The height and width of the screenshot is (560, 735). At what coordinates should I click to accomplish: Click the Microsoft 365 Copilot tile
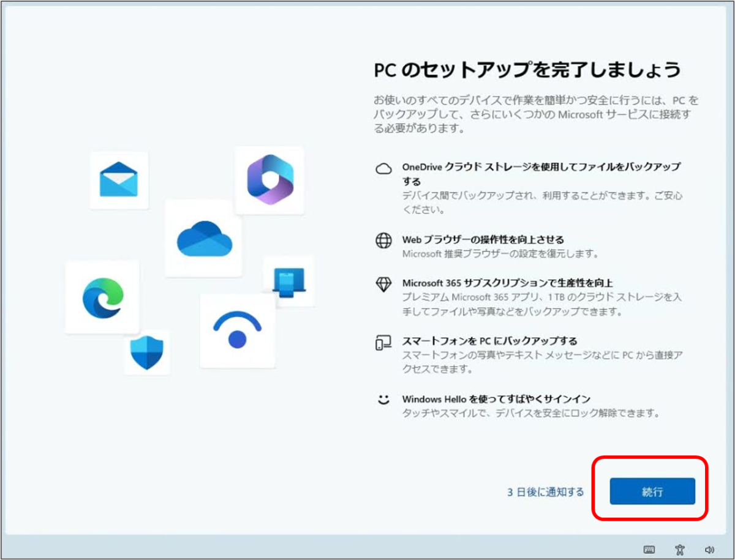[x=269, y=180]
